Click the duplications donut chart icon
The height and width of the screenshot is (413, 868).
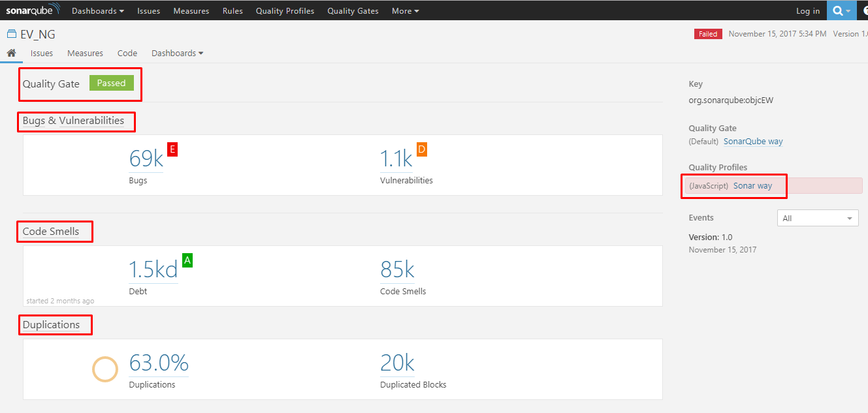click(104, 369)
